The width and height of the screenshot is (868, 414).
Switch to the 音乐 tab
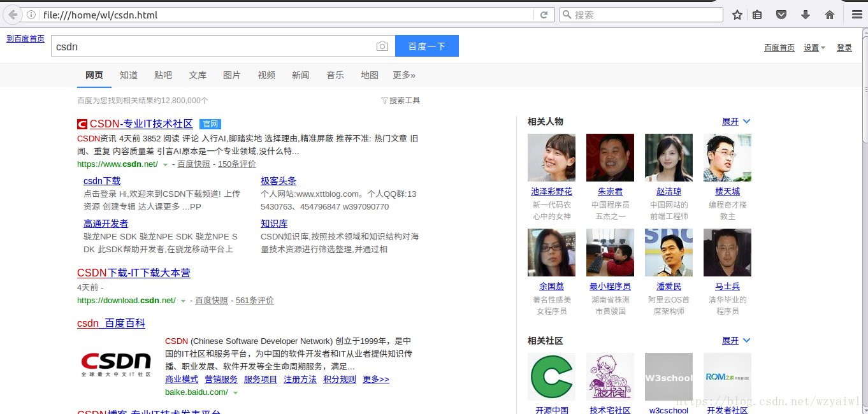[335, 75]
